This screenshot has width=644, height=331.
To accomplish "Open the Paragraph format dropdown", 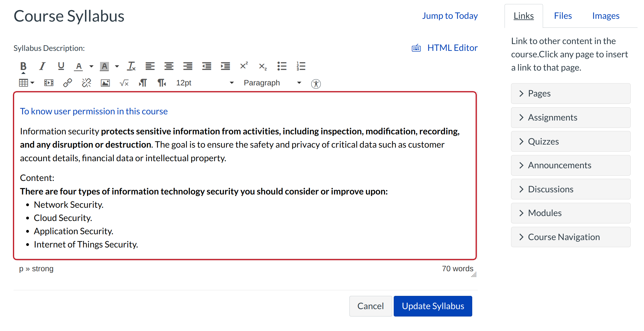I will tap(272, 83).
